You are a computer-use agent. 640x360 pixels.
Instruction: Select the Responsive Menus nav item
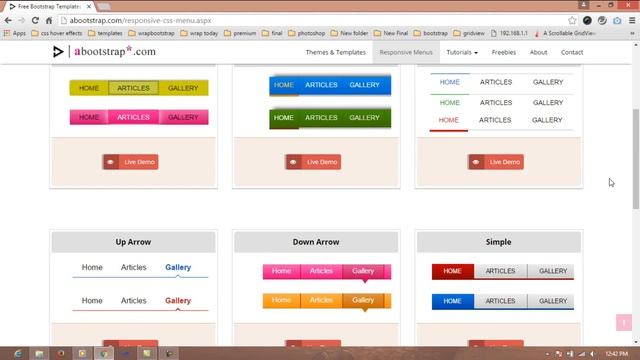(x=406, y=52)
